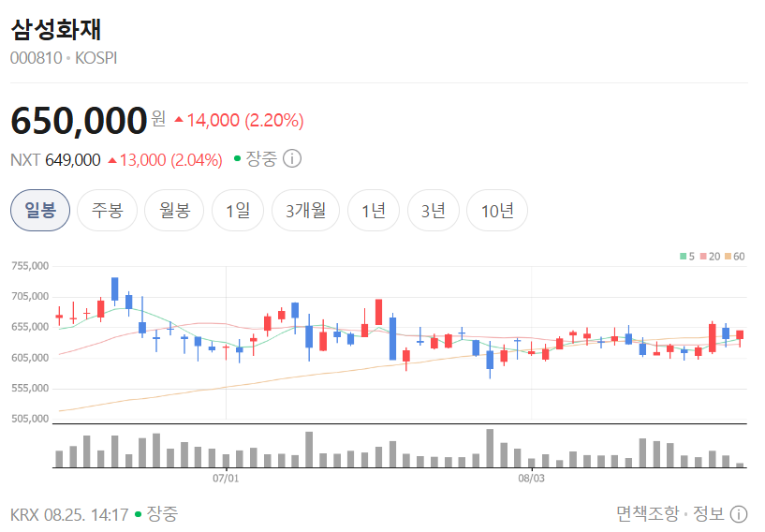Screen dimensions: 765x532
Task: Click the 07/01 date marker on axis
Action: (226, 479)
